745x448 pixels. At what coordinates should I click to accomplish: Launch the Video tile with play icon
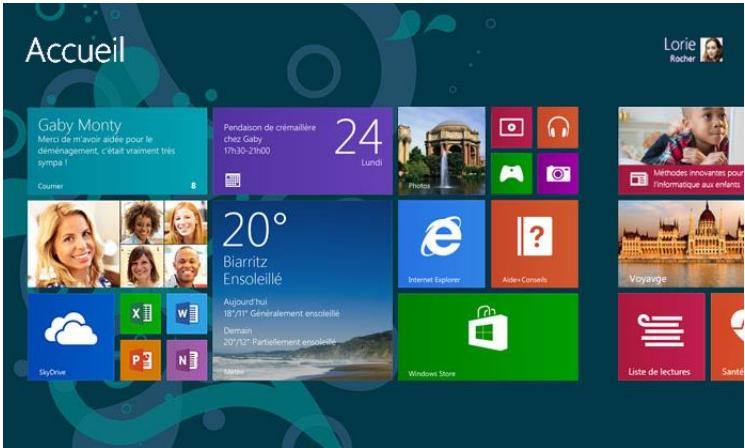click(512, 127)
